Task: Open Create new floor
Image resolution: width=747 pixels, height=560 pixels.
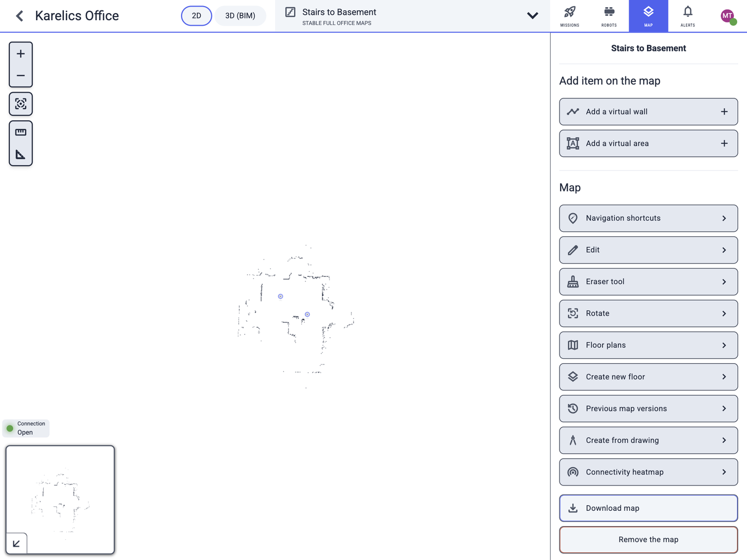Action: [649, 377]
